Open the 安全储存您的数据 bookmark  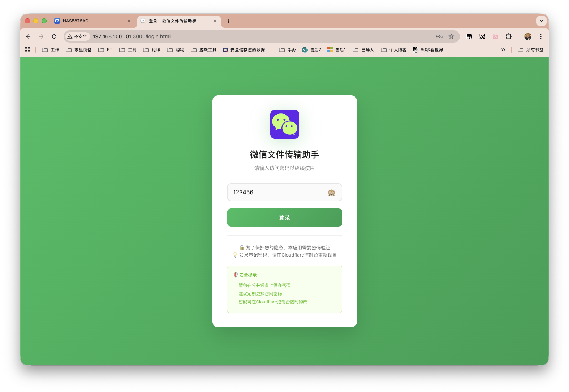tap(246, 50)
